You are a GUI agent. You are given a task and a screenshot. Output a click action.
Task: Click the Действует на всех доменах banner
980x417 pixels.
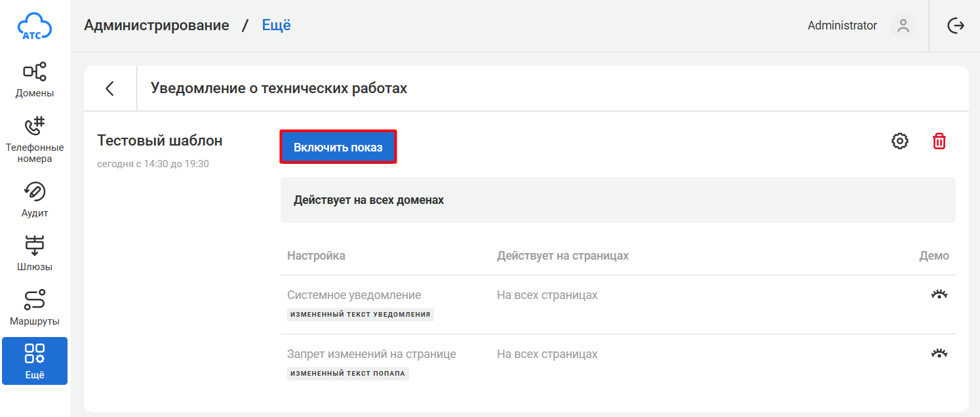tap(617, 200)
